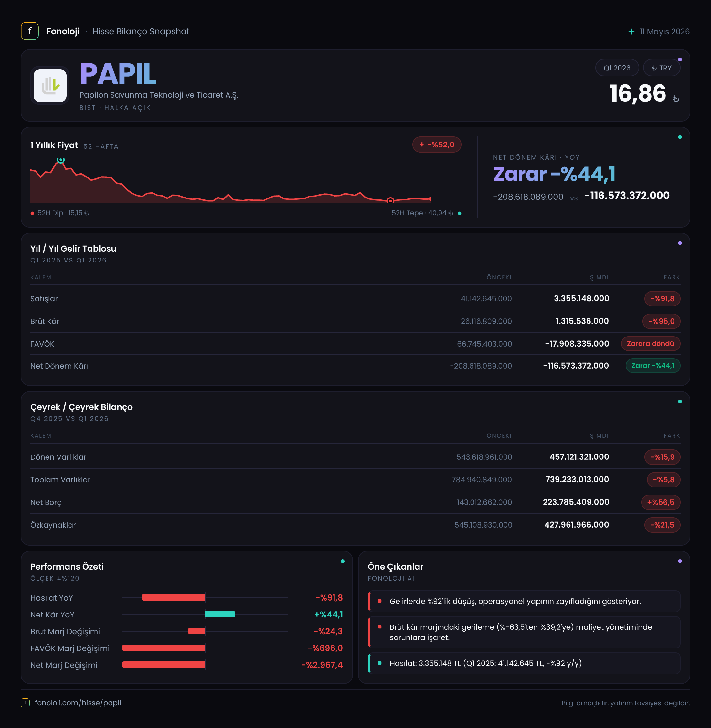Click the -%52,0 yearly change badge
711x728 pixels.
coord(437,145)
